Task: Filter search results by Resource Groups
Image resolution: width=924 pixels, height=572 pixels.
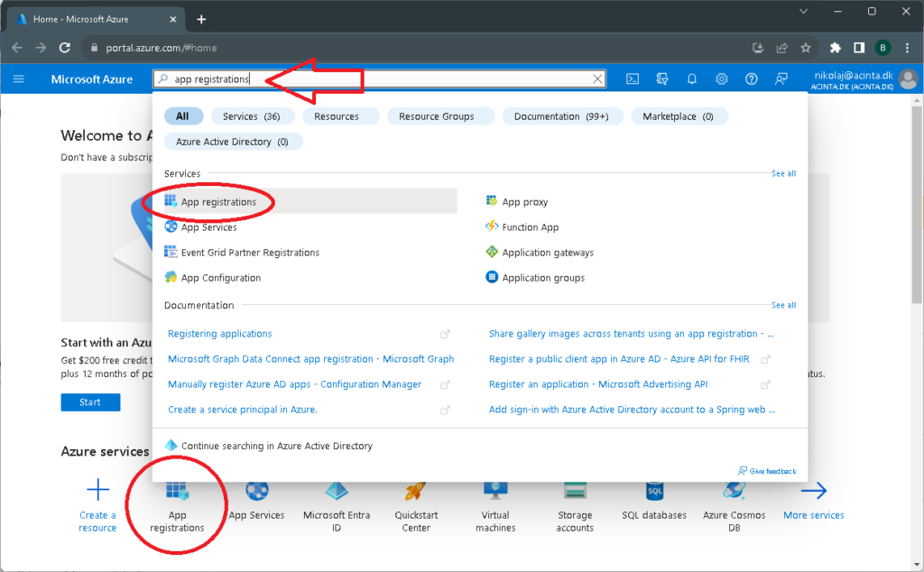Action: 440,115
